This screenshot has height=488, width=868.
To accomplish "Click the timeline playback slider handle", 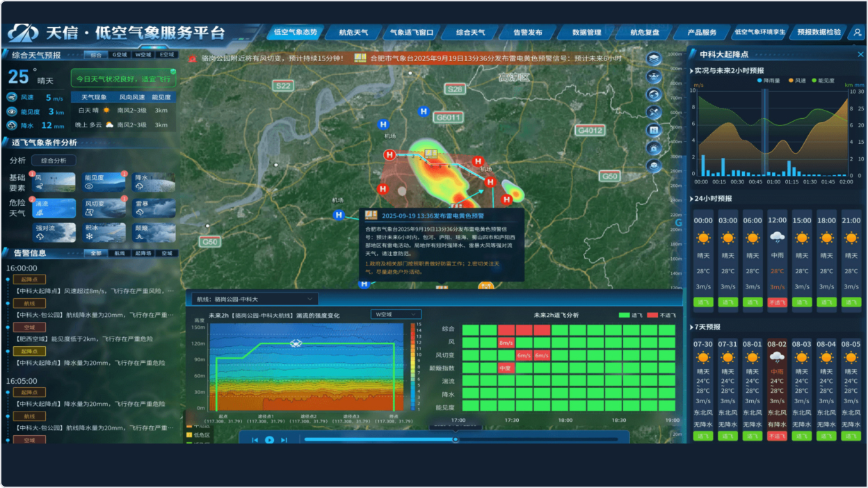I will 456,439.
